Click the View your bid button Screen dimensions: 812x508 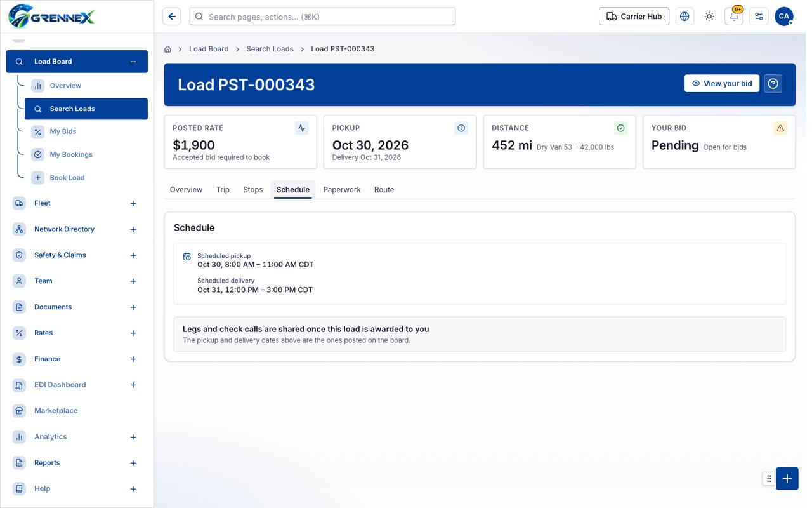pos(722,84)
